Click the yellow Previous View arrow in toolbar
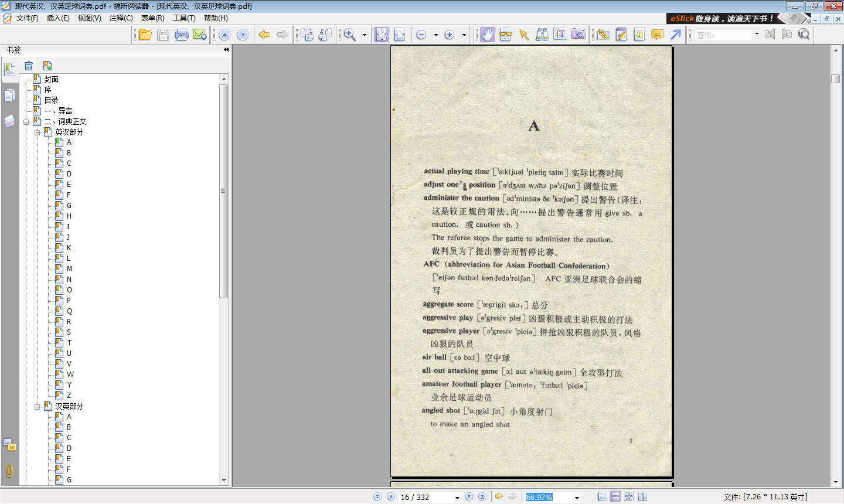The height and width of the screenshot is (504, 844). pos(264,35)
